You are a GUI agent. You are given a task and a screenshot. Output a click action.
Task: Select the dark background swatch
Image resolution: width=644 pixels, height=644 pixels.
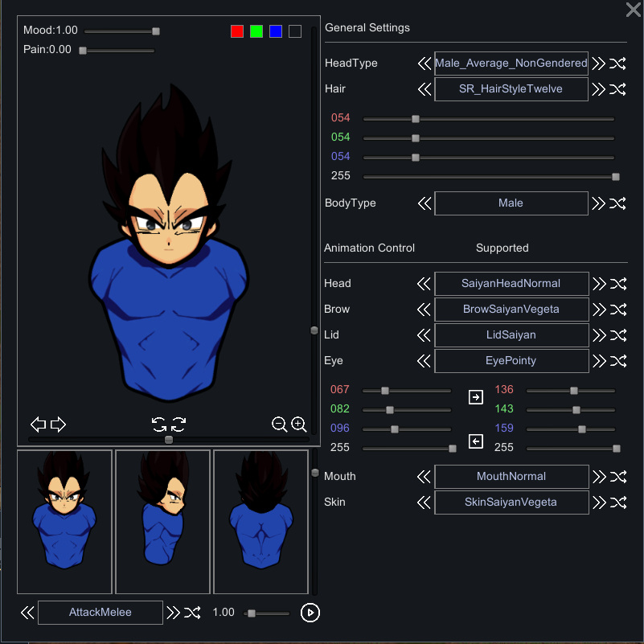pyautogui.click(x=295, y=31)
